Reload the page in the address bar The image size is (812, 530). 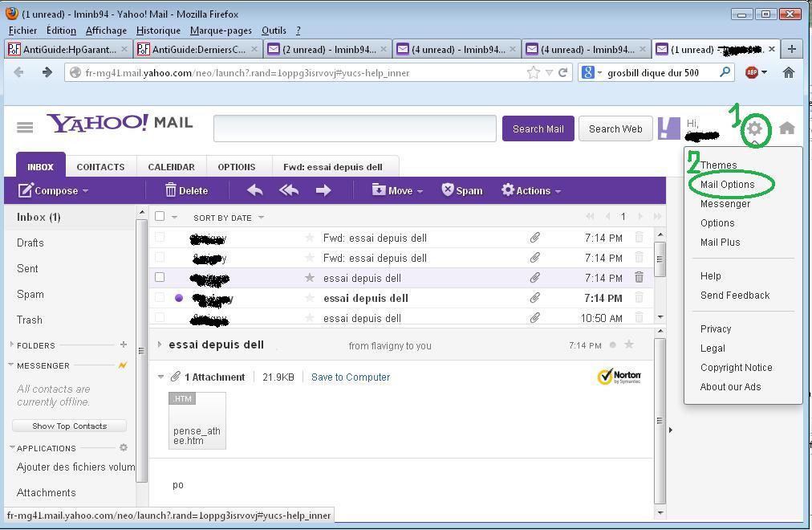click(x=563, y=72)
